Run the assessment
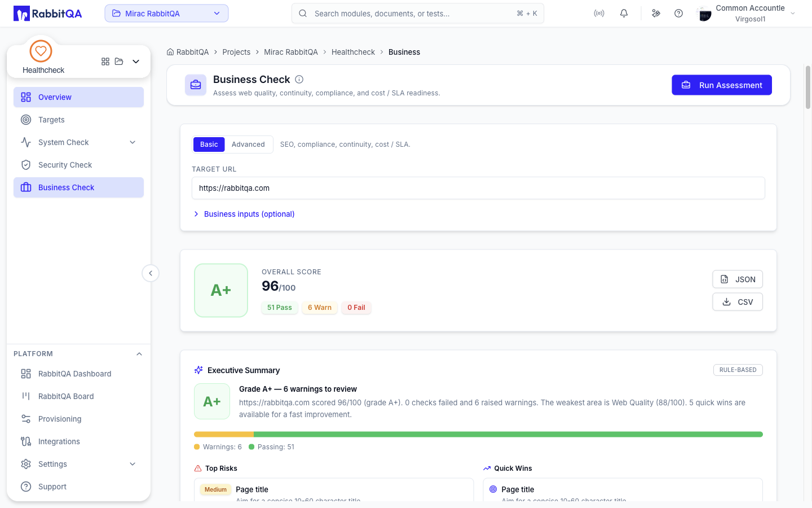 [x=722, y=85]
